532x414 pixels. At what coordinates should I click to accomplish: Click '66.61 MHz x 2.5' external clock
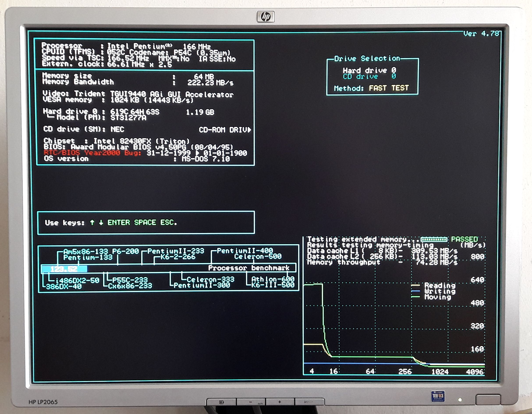139,64
